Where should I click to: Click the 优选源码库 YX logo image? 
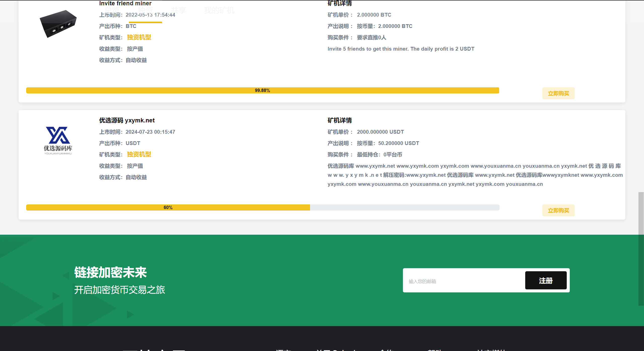[x=58, y=141]
